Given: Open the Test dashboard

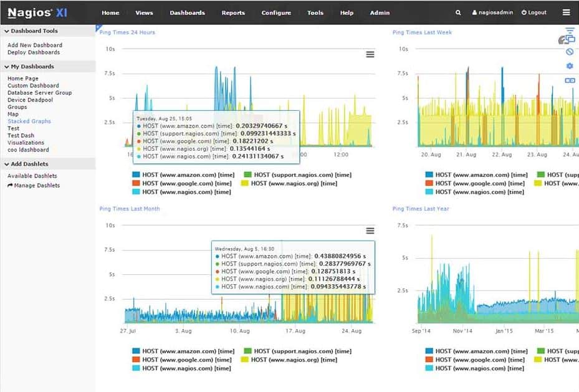Looking at the screenshot, I should point(13,128).
